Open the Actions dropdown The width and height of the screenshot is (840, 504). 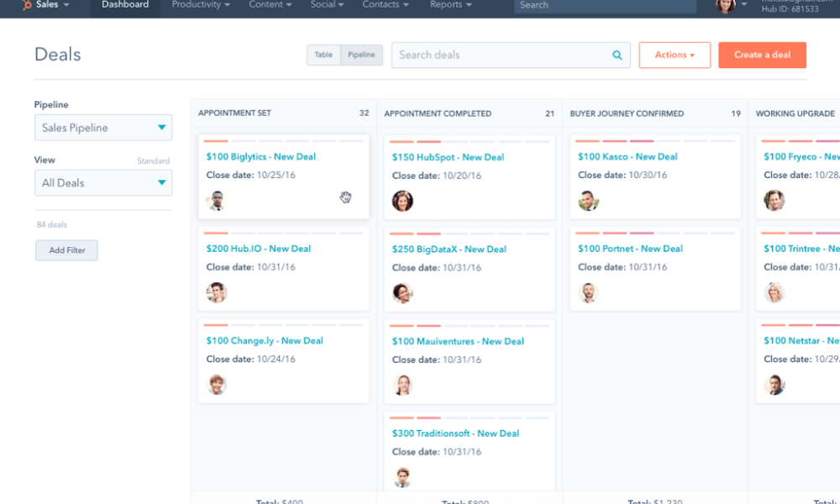[x=675, y=55]
